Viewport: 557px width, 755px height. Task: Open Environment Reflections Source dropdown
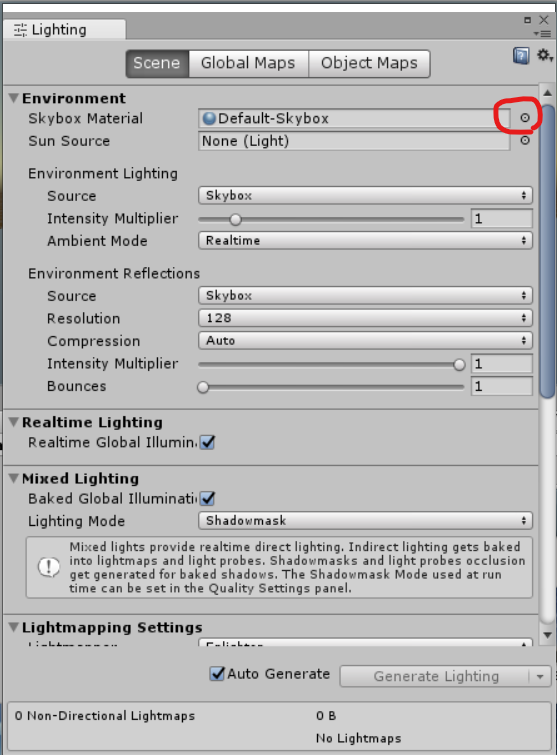pos(365,295)
